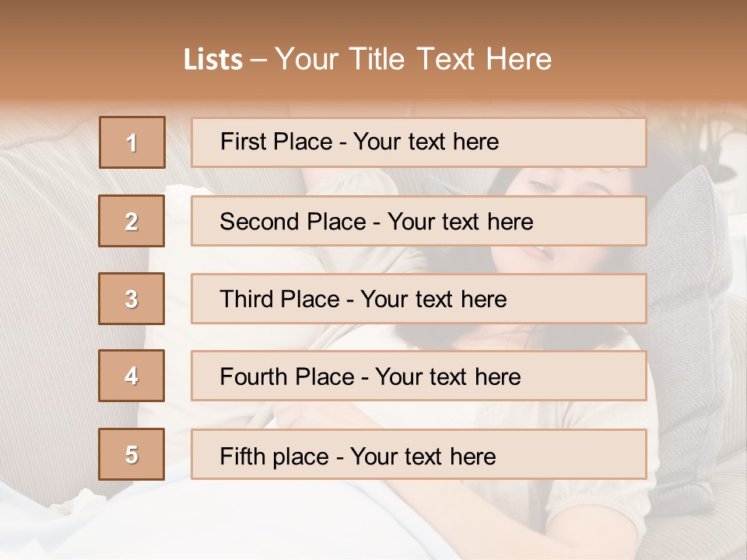Click the words "Fifth place" in row five
The image size is (747, 560).
tap(275, 457)
